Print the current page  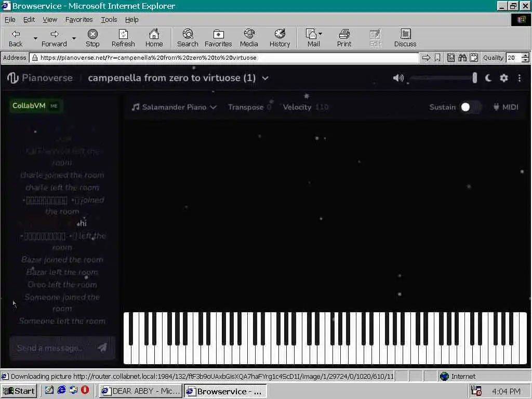(344, 38)
